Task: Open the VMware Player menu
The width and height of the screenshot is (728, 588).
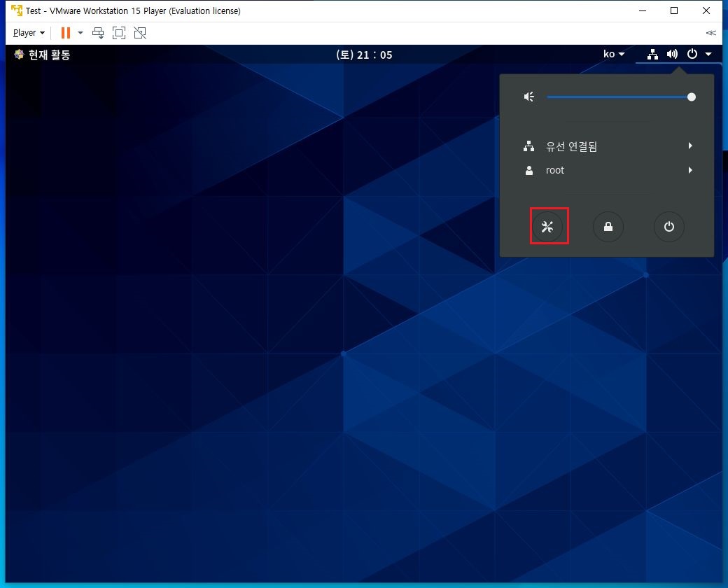Action: [x=29, y=33]
